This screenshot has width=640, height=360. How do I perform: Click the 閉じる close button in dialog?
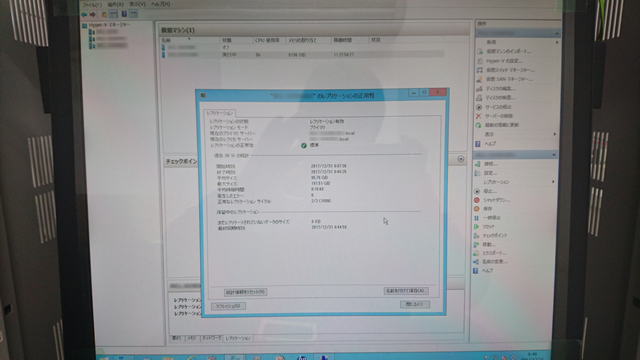(414, 304)
